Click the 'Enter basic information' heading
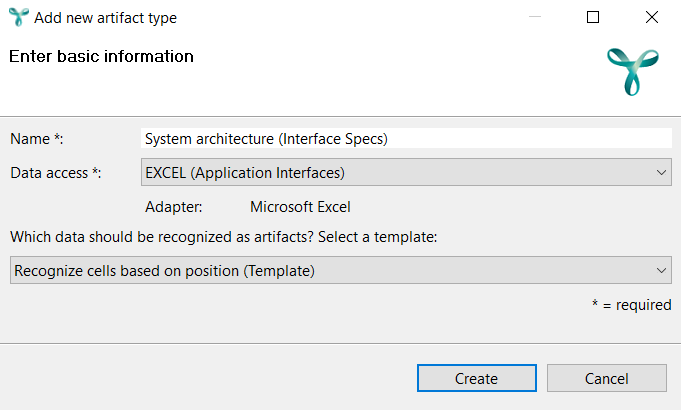 tap(101, 56)
